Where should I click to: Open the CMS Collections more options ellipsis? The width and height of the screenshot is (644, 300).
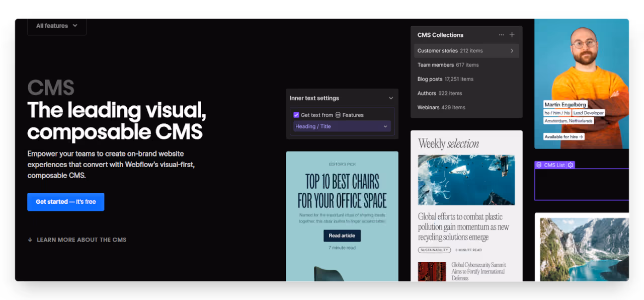click(x=501, y=35)
